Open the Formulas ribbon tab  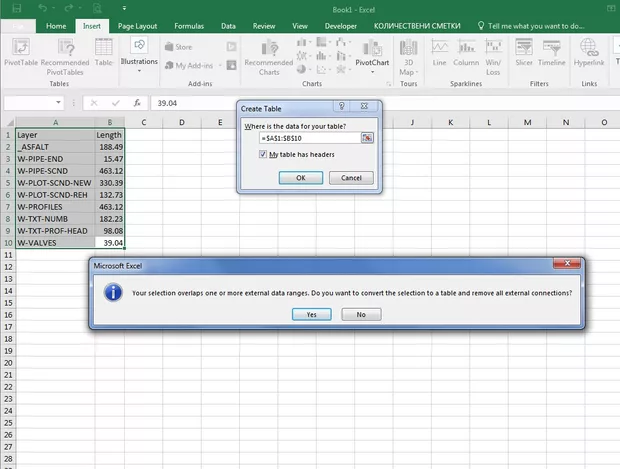pos(189,24)
